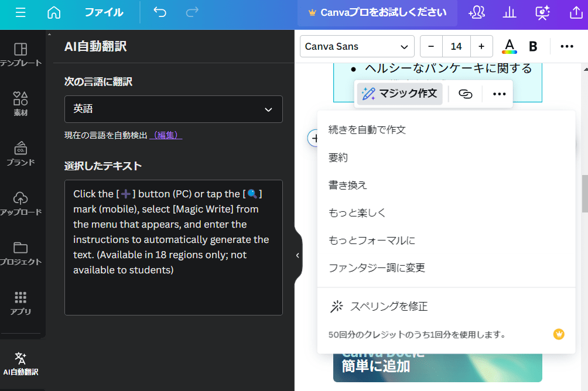The image size is (588, 391).
Task: Open the Canva Sans font dropdown
Action: (357, 46)
